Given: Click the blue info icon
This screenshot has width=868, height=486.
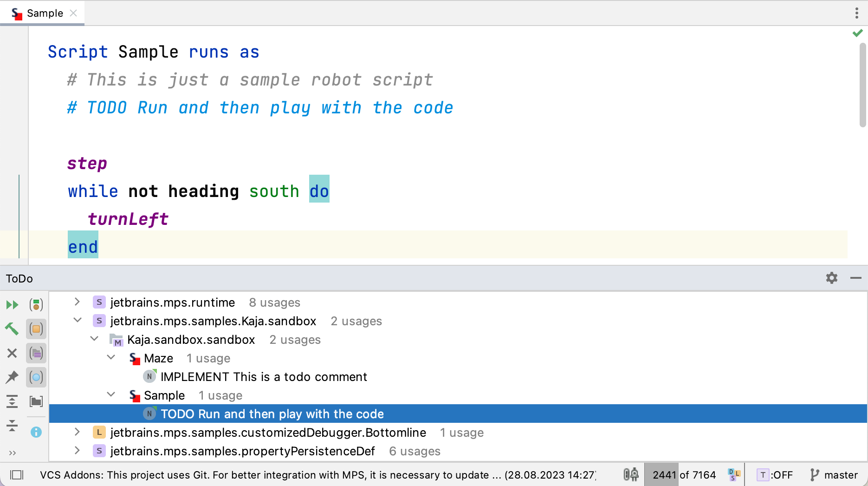Looking at the screenshot, I should (36, 432).
